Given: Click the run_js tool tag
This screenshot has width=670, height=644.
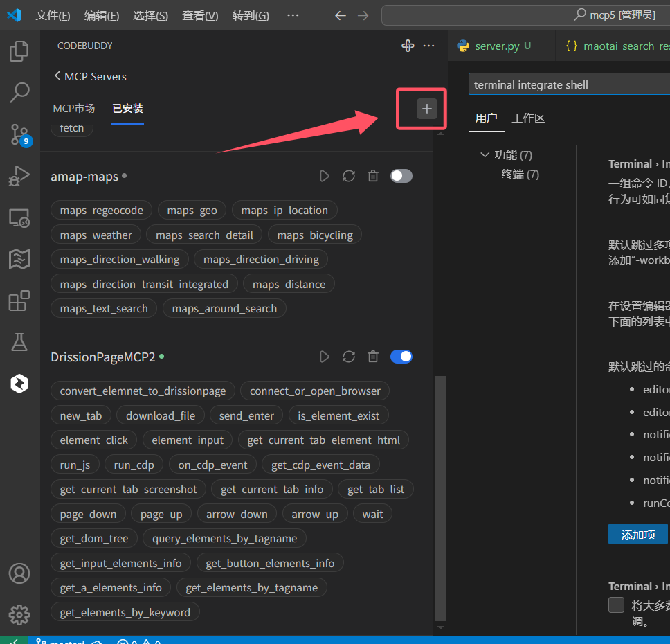Looking at the screenshot, I should 75,465.
